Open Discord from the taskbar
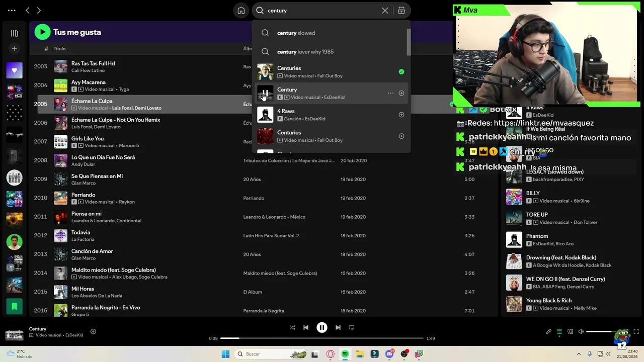644x362 pixels. click(x=389, y=354)
